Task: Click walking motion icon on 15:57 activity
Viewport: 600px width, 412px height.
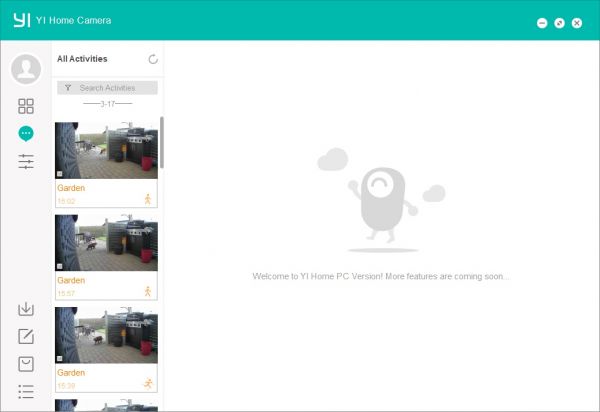Action: pyautogui.click(x=148, y=291)
